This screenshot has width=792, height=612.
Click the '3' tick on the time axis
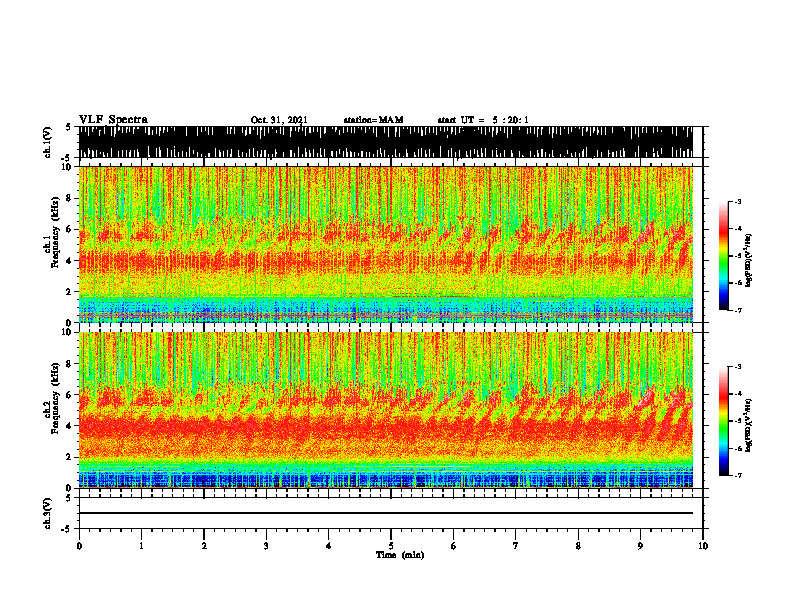click(x=266, y=546)
